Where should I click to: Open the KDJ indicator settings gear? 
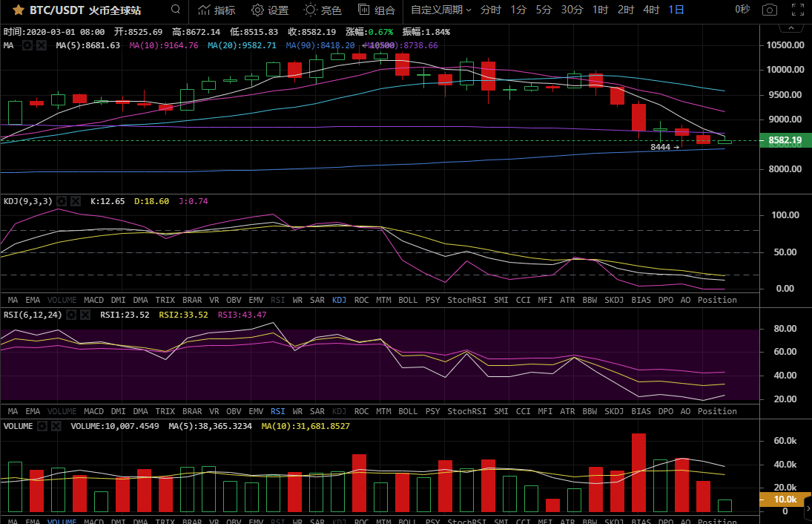[62, 201]
